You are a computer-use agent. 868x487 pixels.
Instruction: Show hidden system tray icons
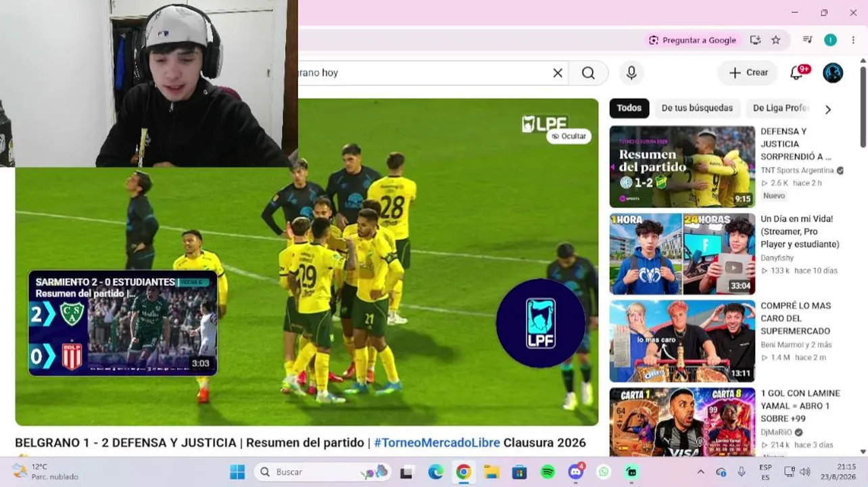coord(700,472)
